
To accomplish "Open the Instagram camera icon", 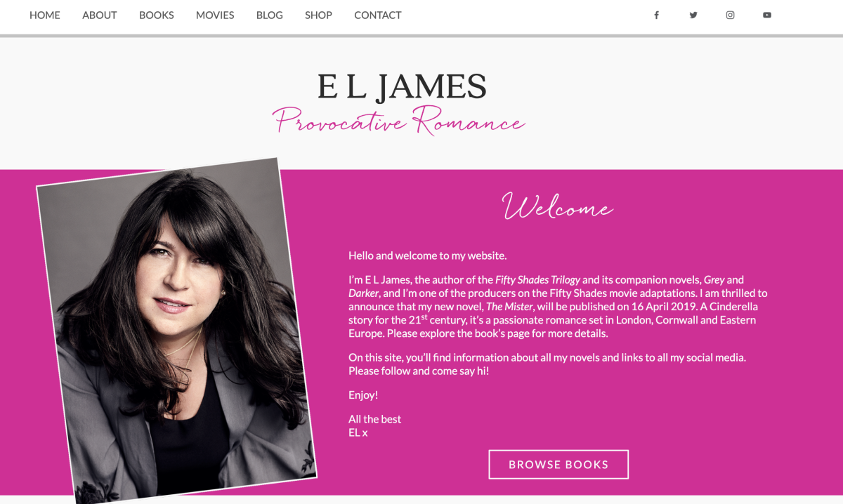I will tap(731, 15).
